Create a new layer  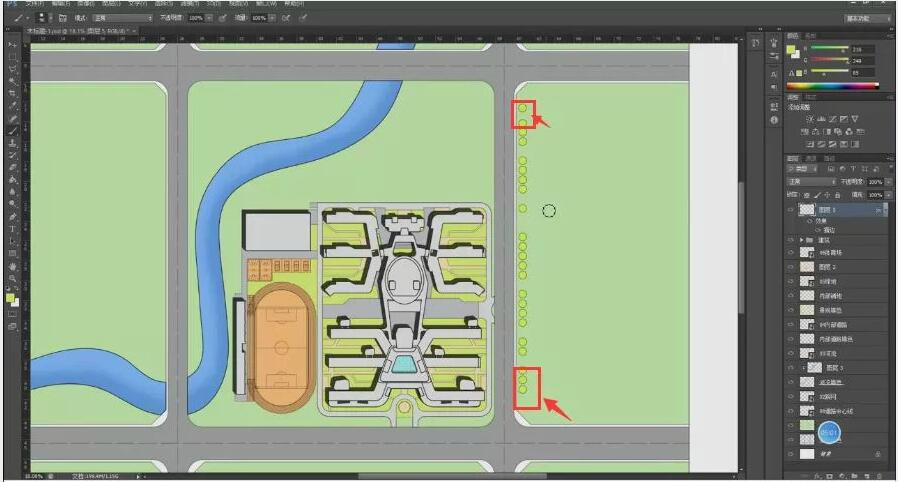(867, 476)
